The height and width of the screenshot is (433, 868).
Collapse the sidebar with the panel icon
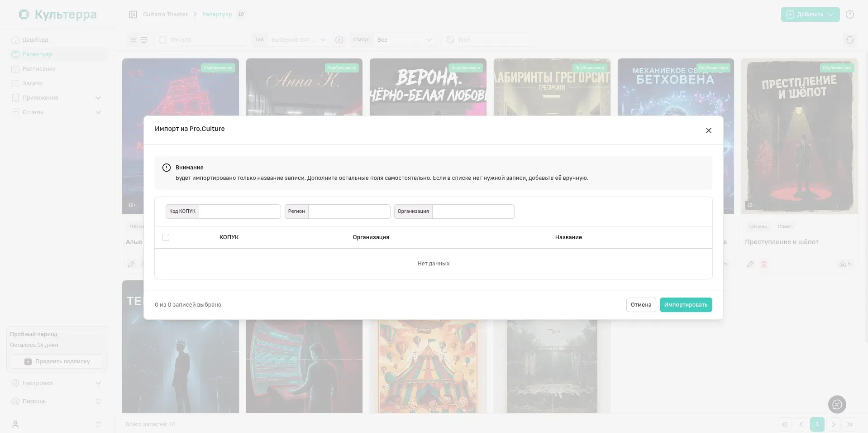[x=133, y=14]
